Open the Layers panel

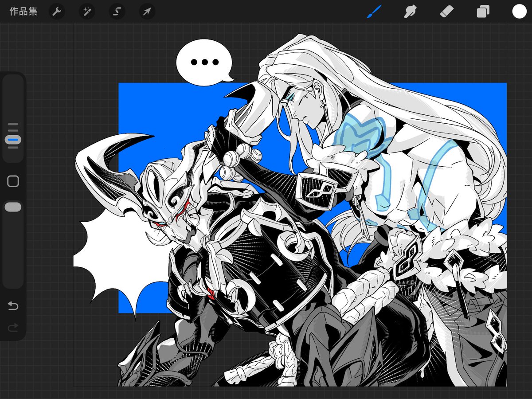click(483, 12)
